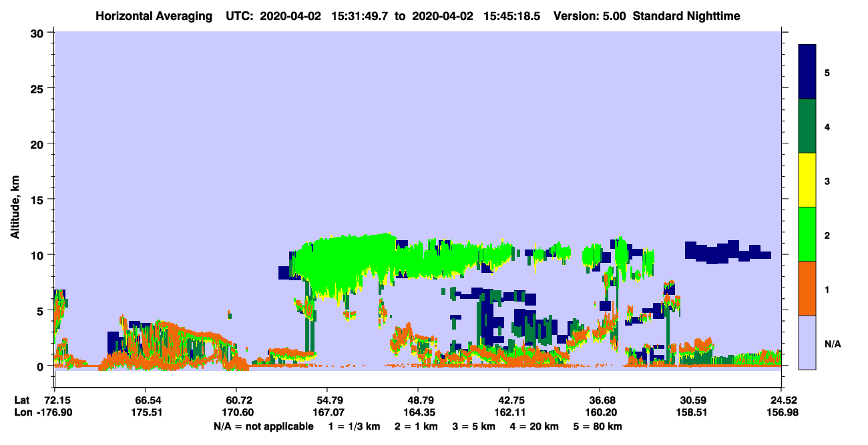Screen dimensions: 868x445
Task: Click the longitude value -176.90
Action: [x=55, y=413]
